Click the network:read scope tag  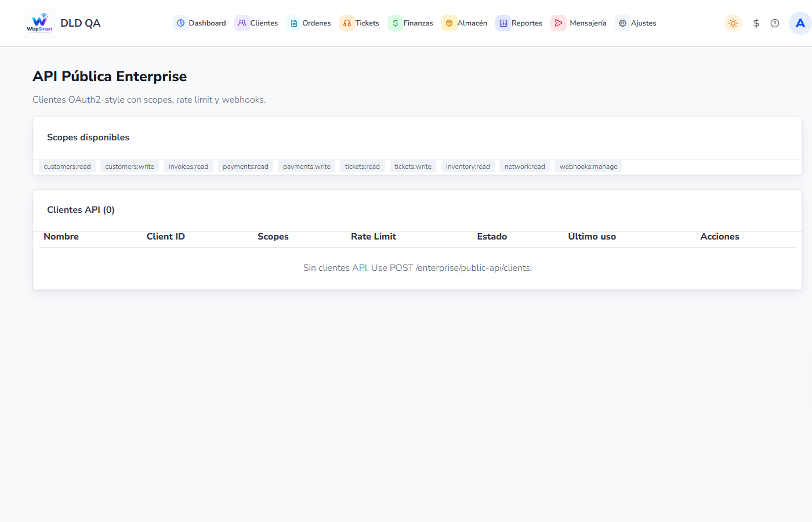click(x=525, y=166)
